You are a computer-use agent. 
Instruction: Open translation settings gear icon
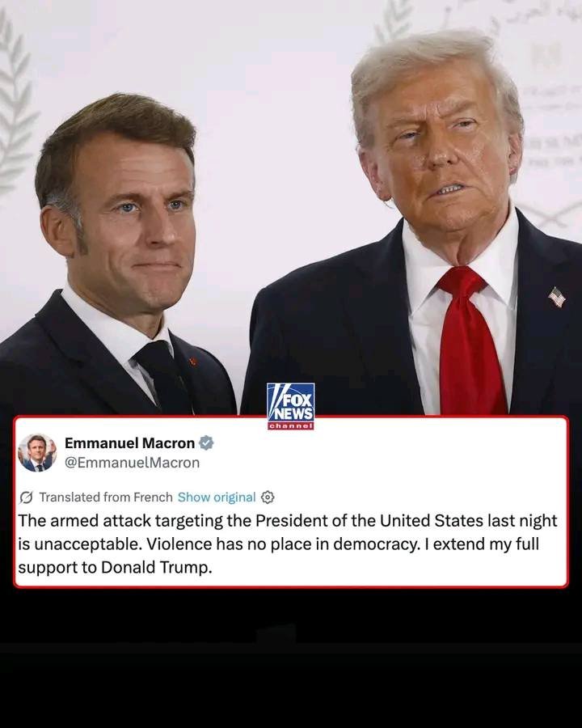(268, 497)
